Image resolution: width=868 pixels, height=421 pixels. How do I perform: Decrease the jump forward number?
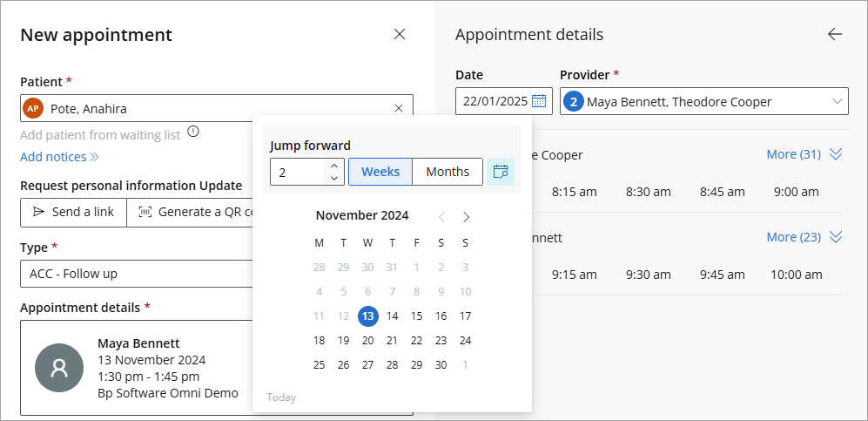coord(333,178)
